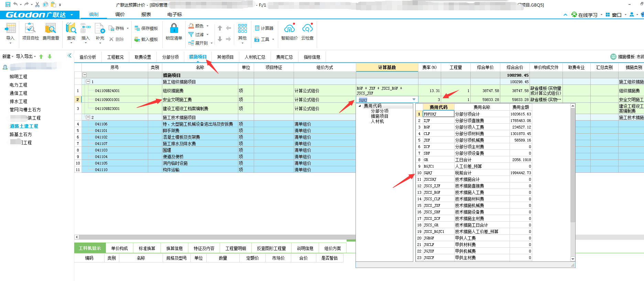Click the paste clipboard icon
The width and height of the screenshot is (644, 281).
click(x=53, y=4)
